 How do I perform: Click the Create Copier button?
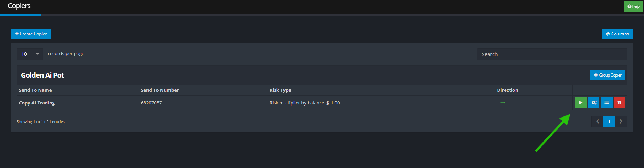click(31, 34)
